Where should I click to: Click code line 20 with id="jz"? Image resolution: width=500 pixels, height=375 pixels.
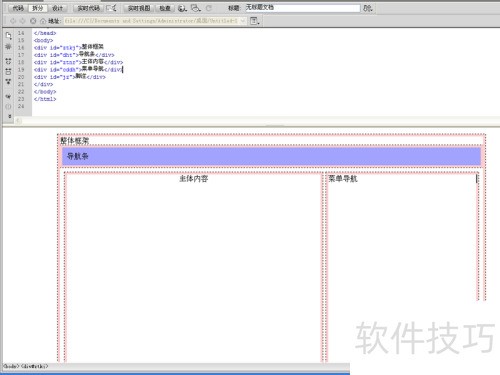[x=70, y=77]
